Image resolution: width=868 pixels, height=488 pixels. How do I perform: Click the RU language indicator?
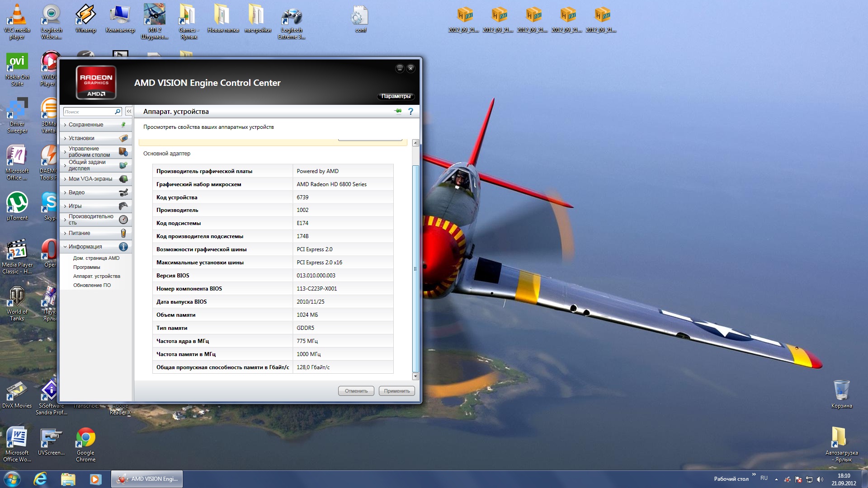(x=764, y=478)
